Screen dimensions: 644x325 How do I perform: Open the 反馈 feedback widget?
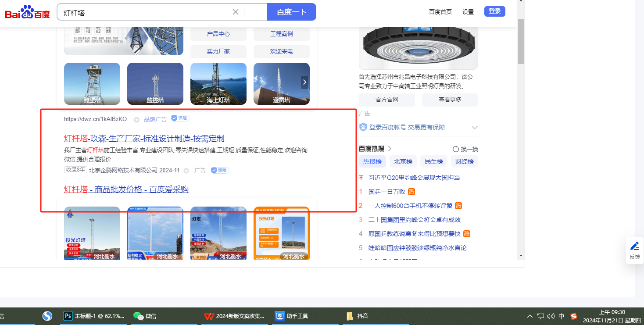[x=634, y=250]
